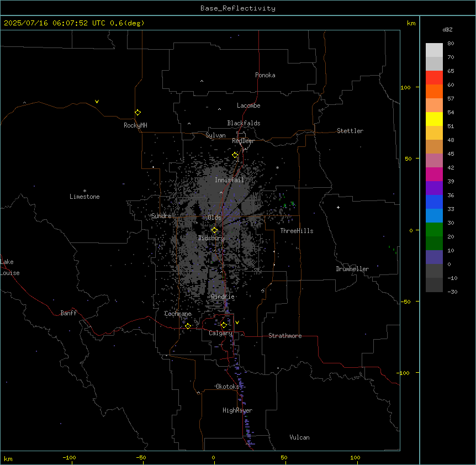This screenshot has width=476, height=465.
Task: Click the Cochrane city label
Action: [x=178, y=314]
